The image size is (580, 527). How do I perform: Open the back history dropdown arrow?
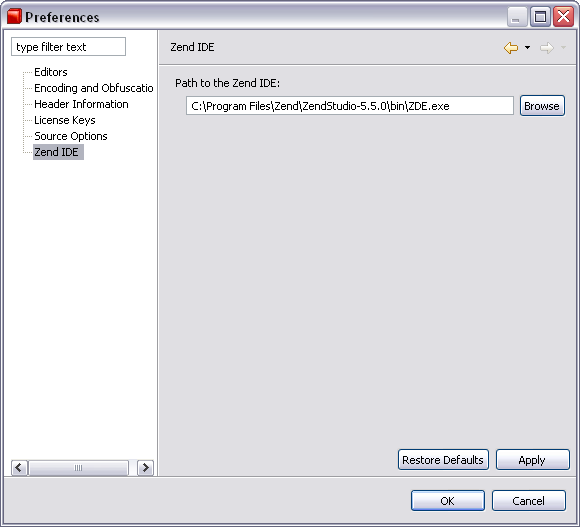click(527, 47)
